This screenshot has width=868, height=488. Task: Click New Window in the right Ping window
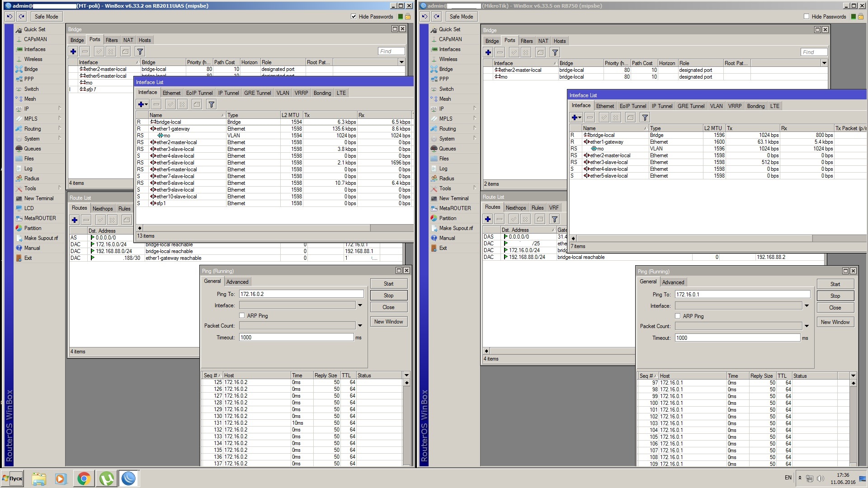point(835,322)
